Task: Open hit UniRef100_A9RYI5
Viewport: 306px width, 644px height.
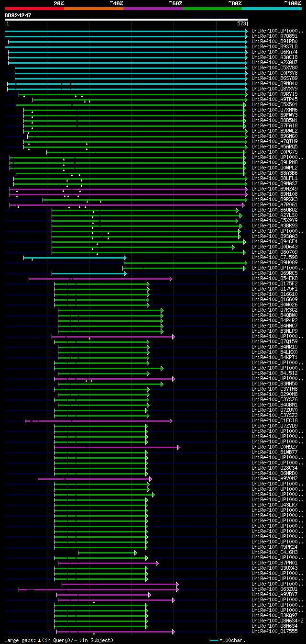Action: (274, 94)
